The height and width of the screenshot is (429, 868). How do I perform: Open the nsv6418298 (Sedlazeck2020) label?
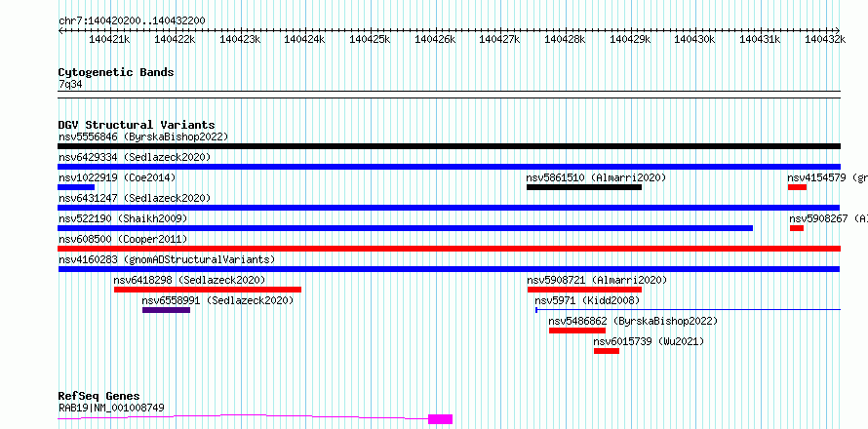point(190,280)
